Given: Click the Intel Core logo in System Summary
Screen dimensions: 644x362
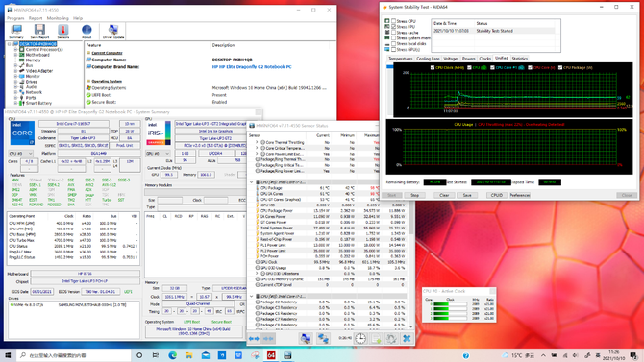Looking at the screenshot, I should tap(22, 133).
